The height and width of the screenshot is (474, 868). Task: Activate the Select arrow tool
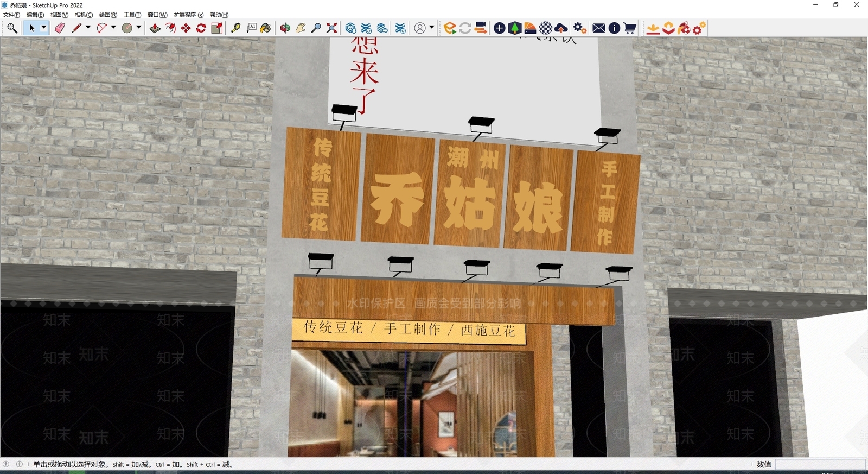pyautogui.click(x=32, y=28)
